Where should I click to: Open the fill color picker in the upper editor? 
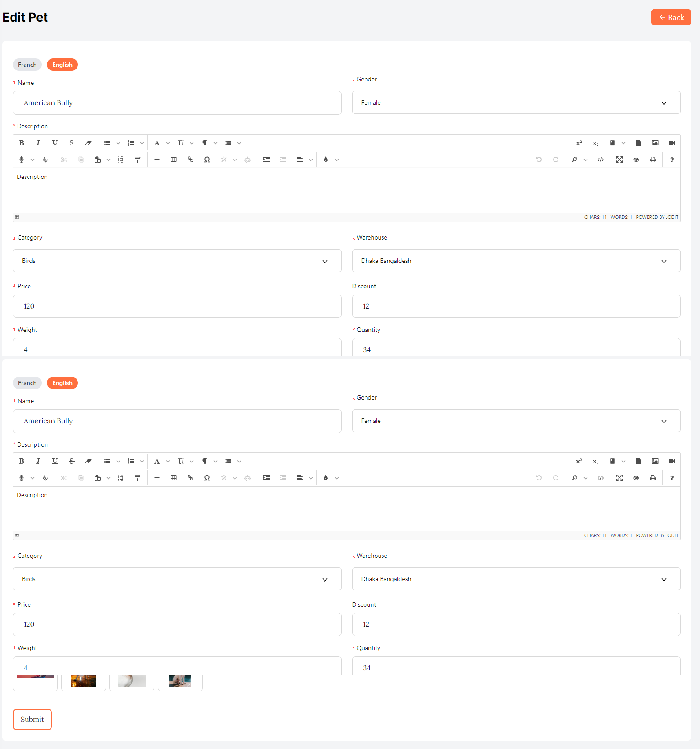326,160
